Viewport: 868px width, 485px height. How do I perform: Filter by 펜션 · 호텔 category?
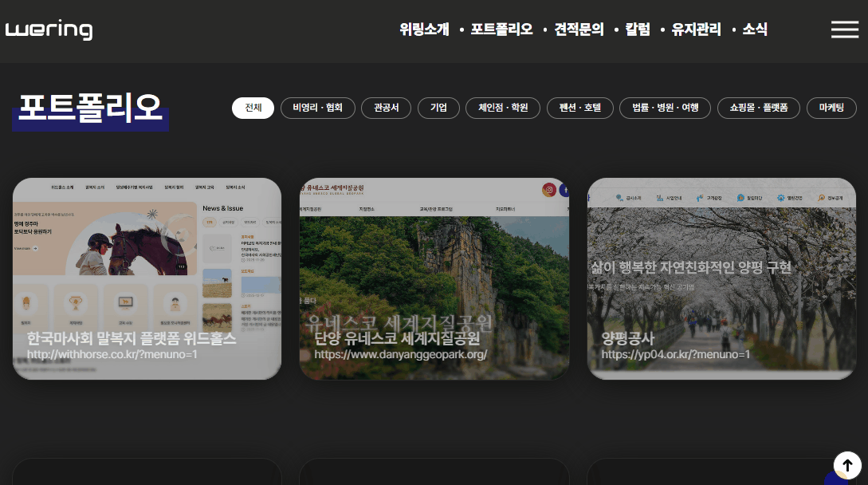tap(579, 108)
